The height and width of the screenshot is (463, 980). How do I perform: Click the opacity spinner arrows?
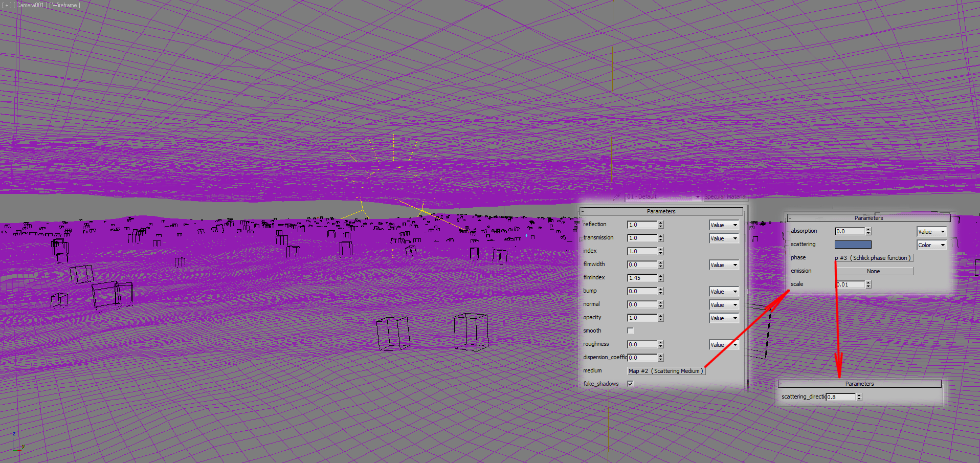[x=661, y=318]
